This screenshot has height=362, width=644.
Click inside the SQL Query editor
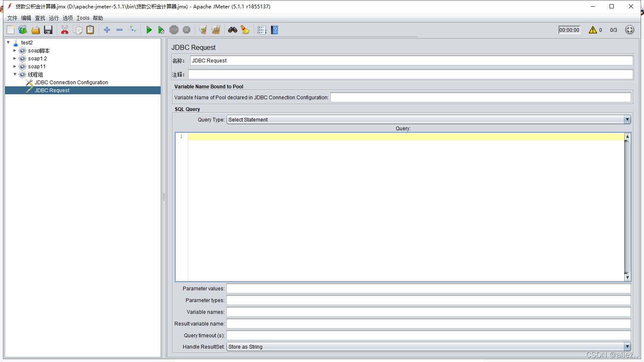(x=406, y=207)
